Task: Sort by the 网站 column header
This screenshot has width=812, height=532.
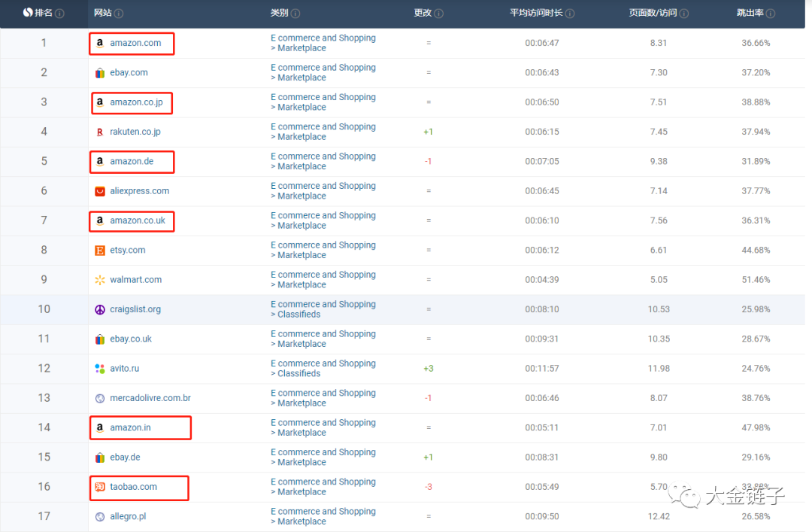Action: (102, 13)
